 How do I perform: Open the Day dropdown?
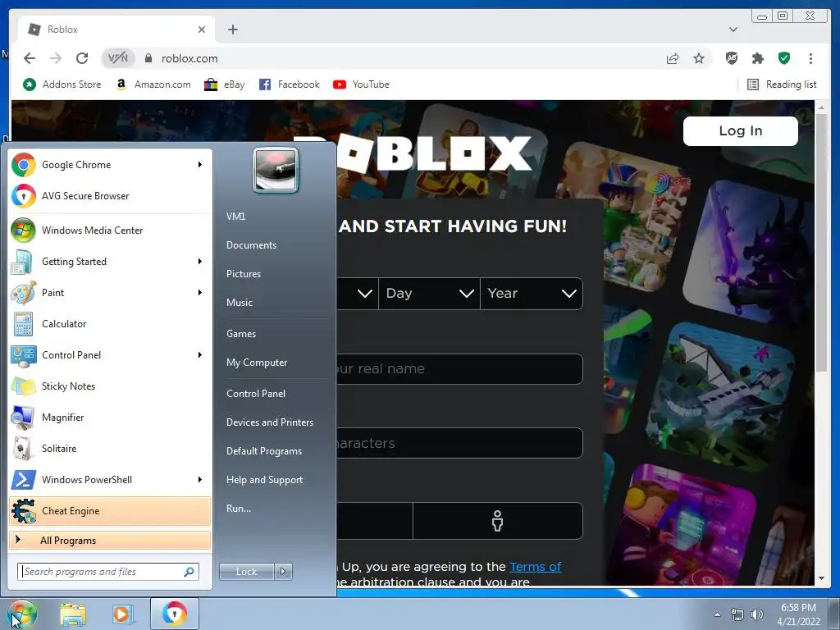tap(429, 293)
